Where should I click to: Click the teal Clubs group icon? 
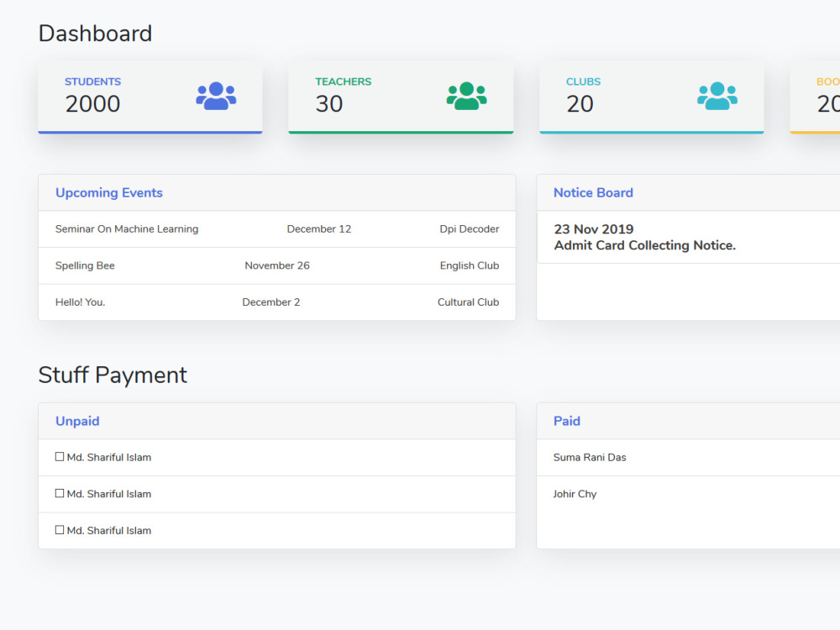[x=717, y=96]
